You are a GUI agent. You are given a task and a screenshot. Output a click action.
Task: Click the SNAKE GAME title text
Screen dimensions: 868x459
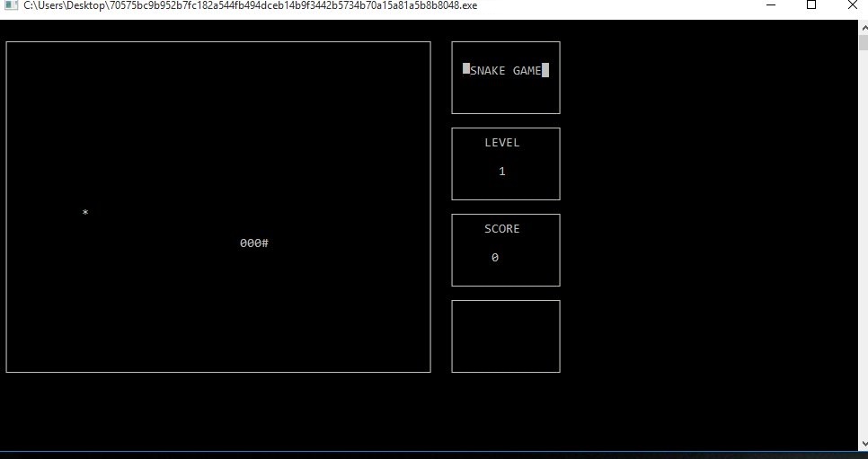click(506, 71)
